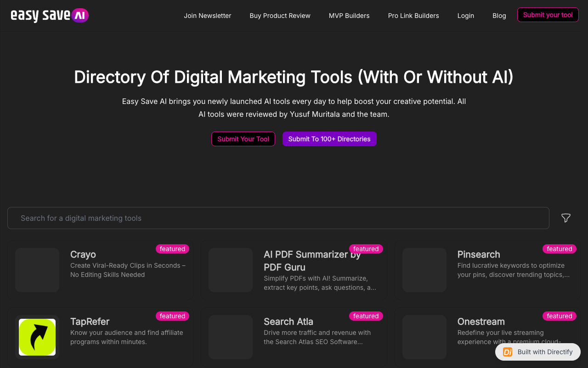Image resolution: width=588 pixels, height=368 pixels.
Task: Click the featured badge on AI PDF Summarizer card
Action: [366, 249]
